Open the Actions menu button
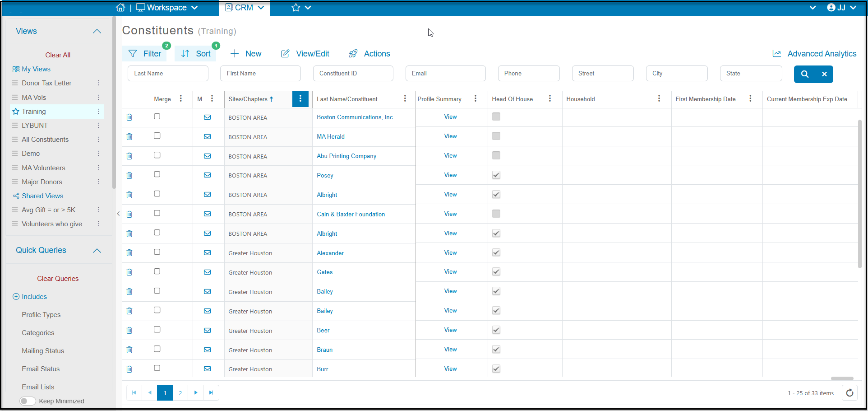This screenshot has width=868, height=411. coord(369,54)
